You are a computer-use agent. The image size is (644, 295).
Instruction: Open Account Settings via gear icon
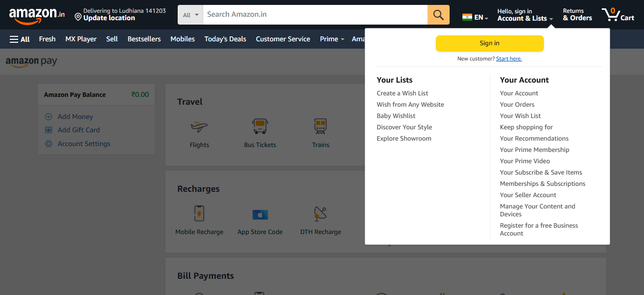(x=49, y=143)
